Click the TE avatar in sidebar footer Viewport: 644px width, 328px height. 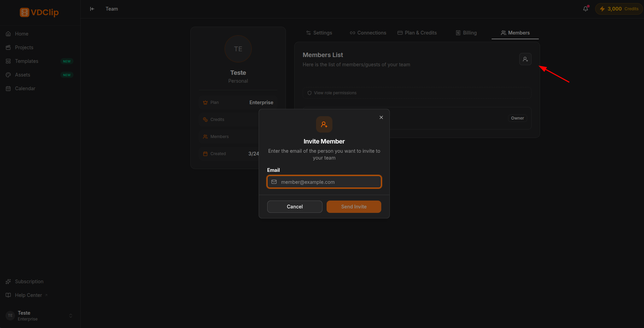[10, 316]
